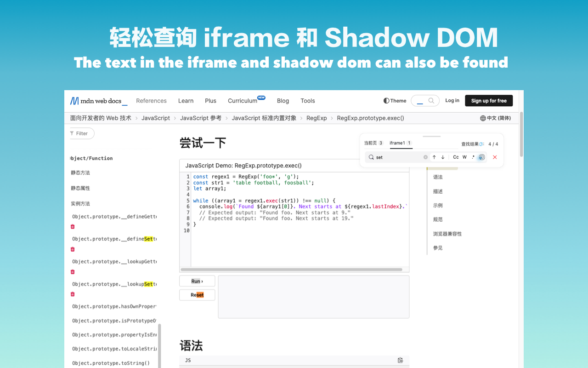
Task: Go to breadcrumb RegExp
Action: [317, 118]
